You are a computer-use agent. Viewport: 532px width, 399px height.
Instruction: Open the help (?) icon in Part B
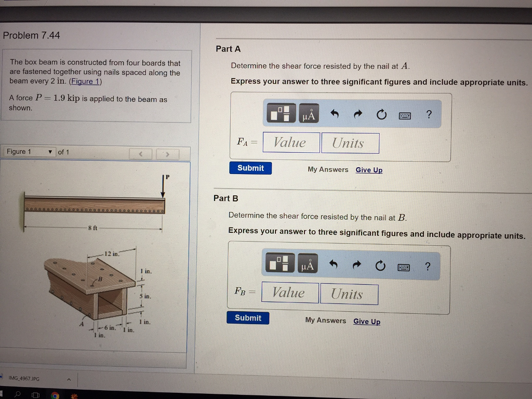(x=428, y=265)
